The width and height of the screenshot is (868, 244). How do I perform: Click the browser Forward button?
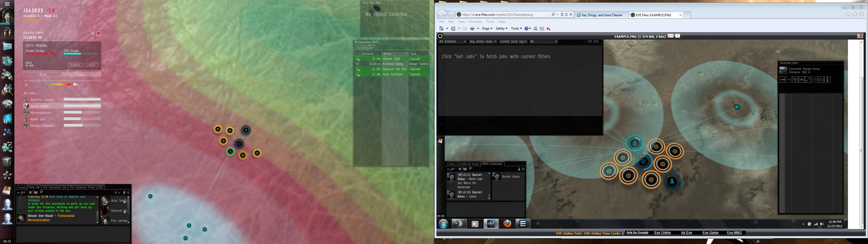(x=451, y=14)
